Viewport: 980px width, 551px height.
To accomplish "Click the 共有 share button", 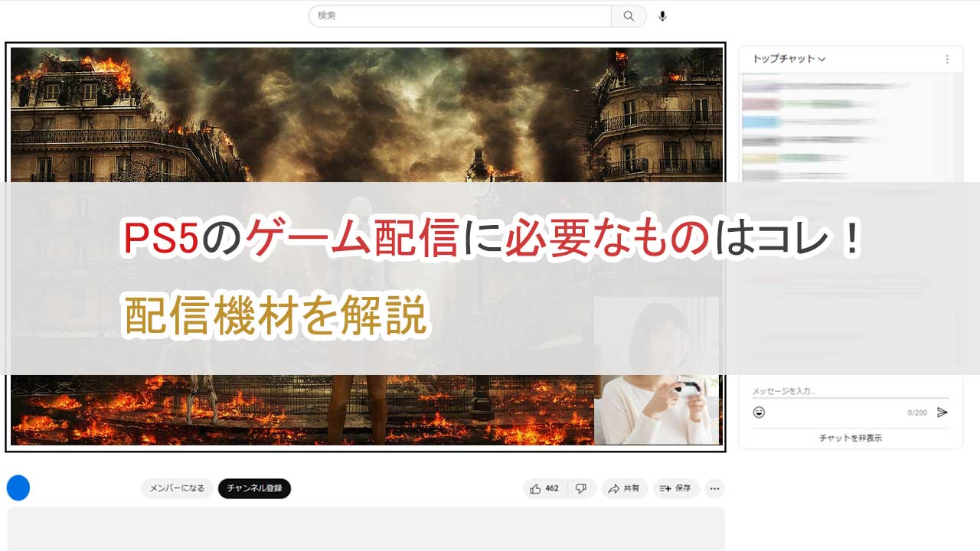I will click(624, 488).
